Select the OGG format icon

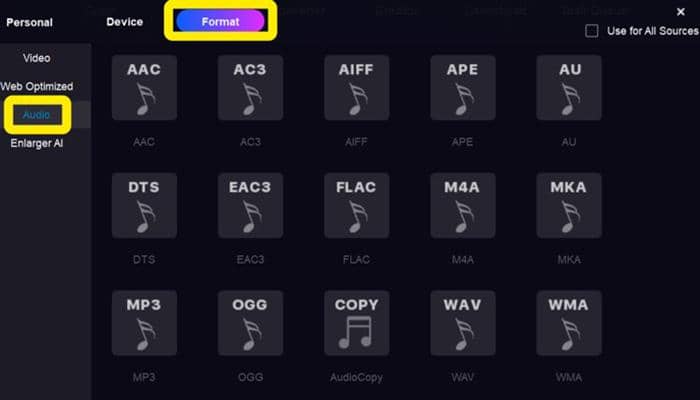coord(250,324)
